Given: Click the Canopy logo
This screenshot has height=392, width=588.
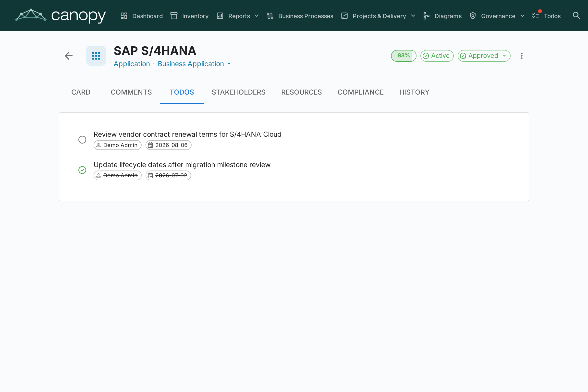Looking at the screenshot, I should pos(61,16).
